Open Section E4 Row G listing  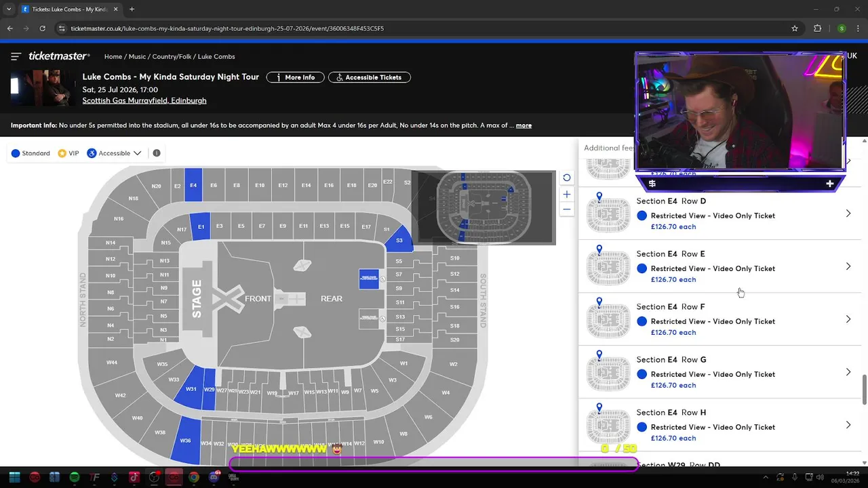point(720,372)
